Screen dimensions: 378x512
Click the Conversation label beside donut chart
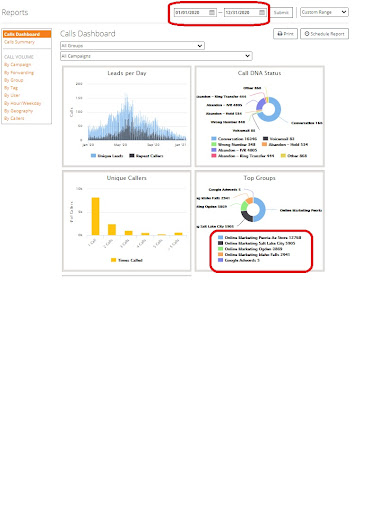307,123
